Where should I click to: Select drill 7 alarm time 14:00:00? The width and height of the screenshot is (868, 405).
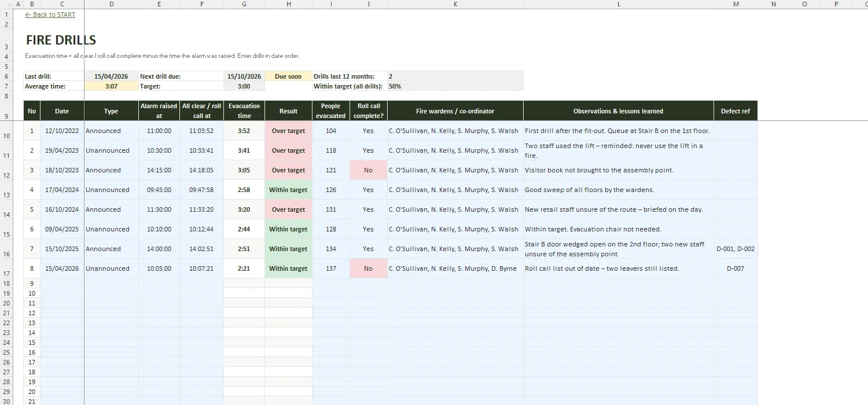click(x=159, y=249)
